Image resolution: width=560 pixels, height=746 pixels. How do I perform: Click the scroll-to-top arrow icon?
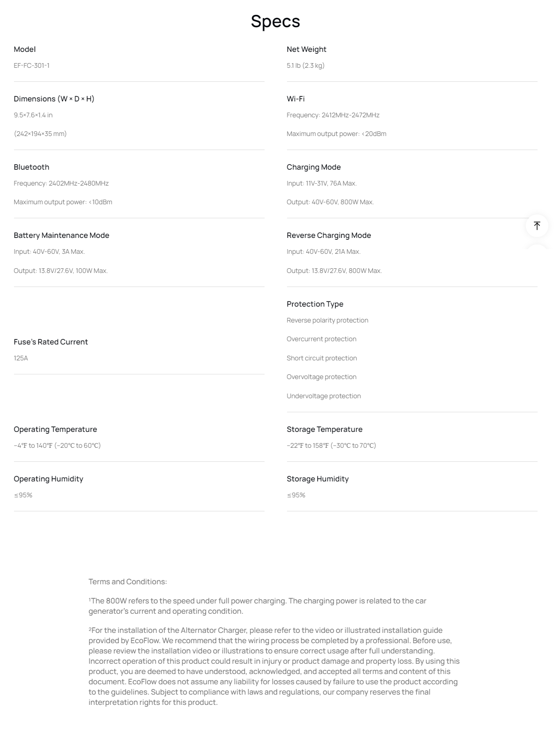coord(537,226)
